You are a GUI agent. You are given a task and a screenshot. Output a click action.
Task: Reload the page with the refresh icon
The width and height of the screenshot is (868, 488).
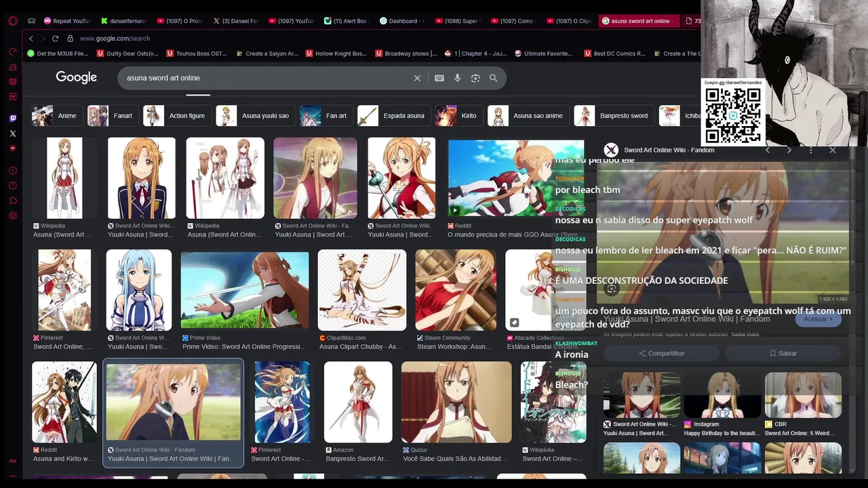tap(55, 39)
